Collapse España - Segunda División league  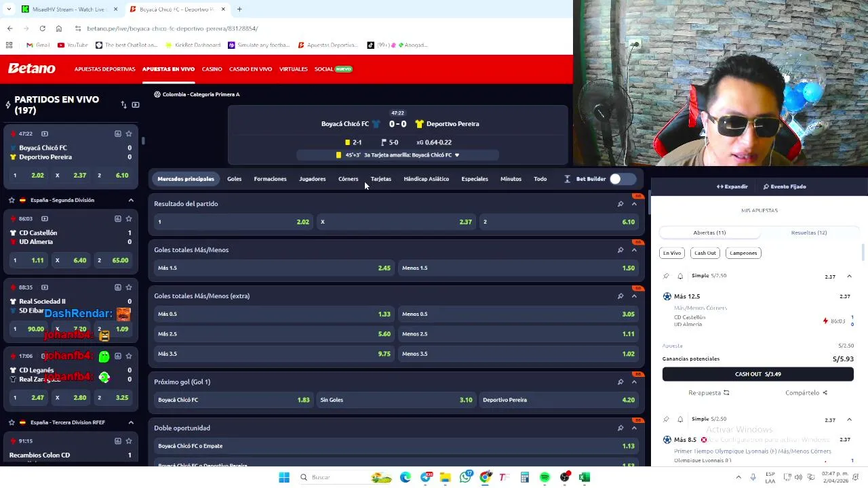pos(131,200)
